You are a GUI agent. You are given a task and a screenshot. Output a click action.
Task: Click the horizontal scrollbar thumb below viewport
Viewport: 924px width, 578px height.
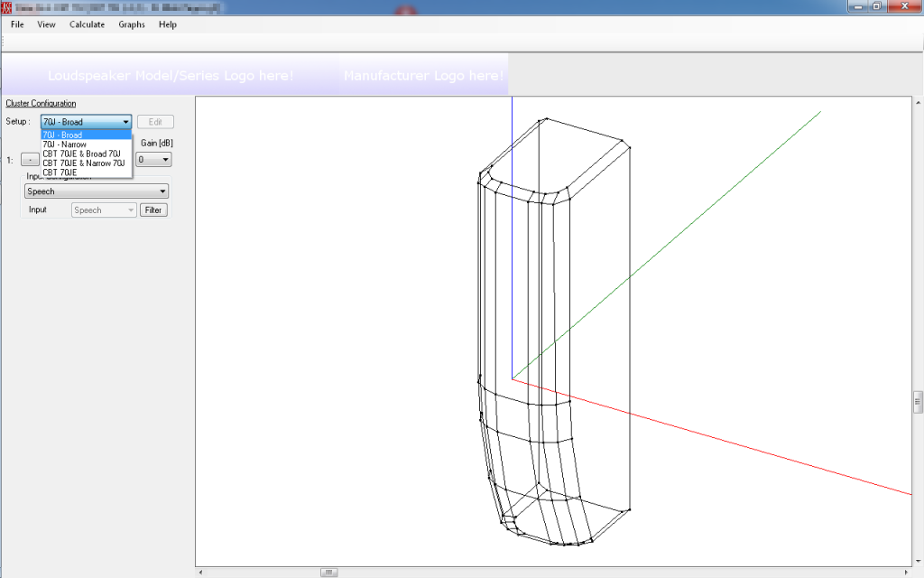(329, 572)
